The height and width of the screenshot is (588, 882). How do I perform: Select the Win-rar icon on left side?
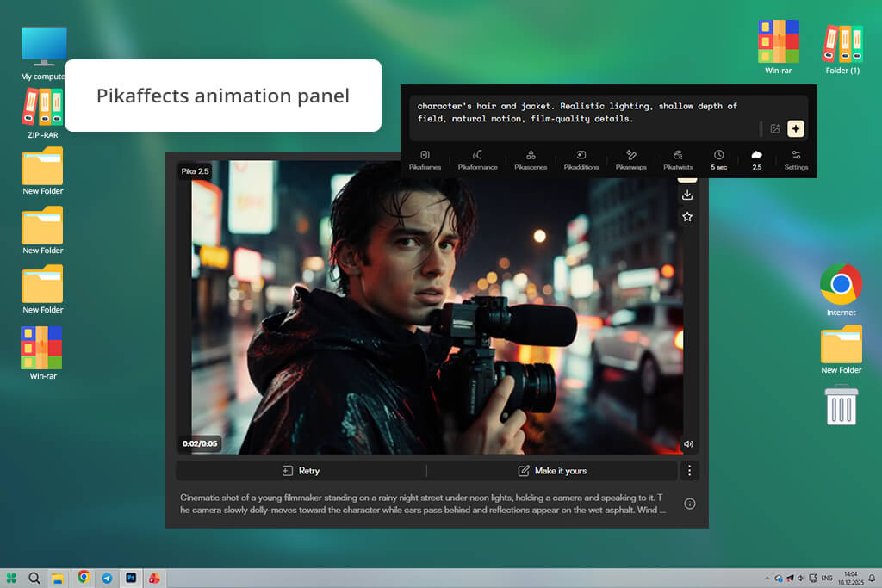tap(43, 353)
